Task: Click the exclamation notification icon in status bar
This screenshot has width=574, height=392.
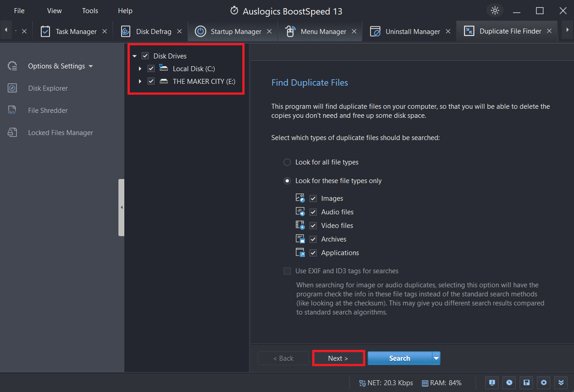Action: pos(492,382)
